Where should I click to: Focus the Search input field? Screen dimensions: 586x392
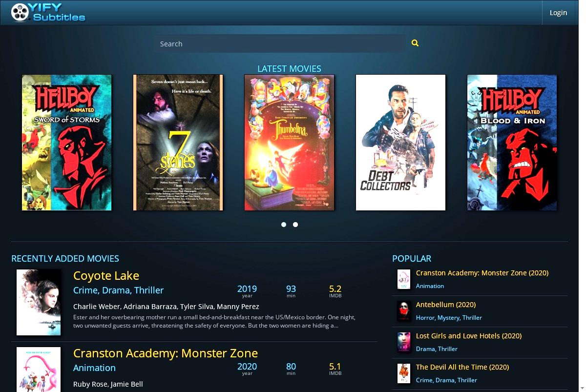[x=279, y=43]
